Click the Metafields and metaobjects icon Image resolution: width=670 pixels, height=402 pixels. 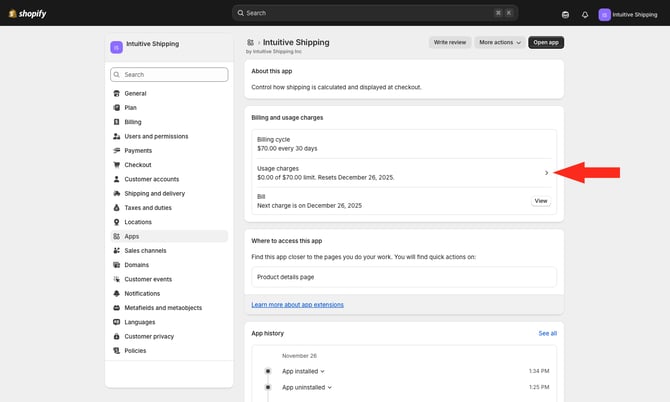116,308
